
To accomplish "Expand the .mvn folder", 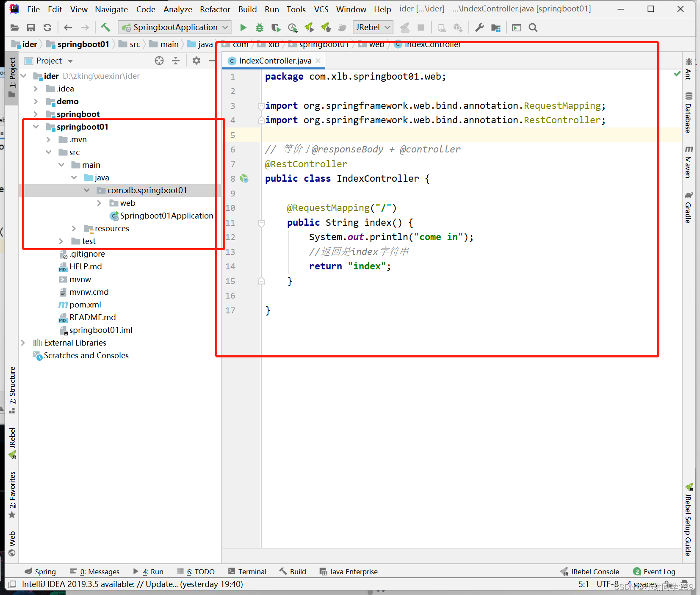I will tap(48, 139).
